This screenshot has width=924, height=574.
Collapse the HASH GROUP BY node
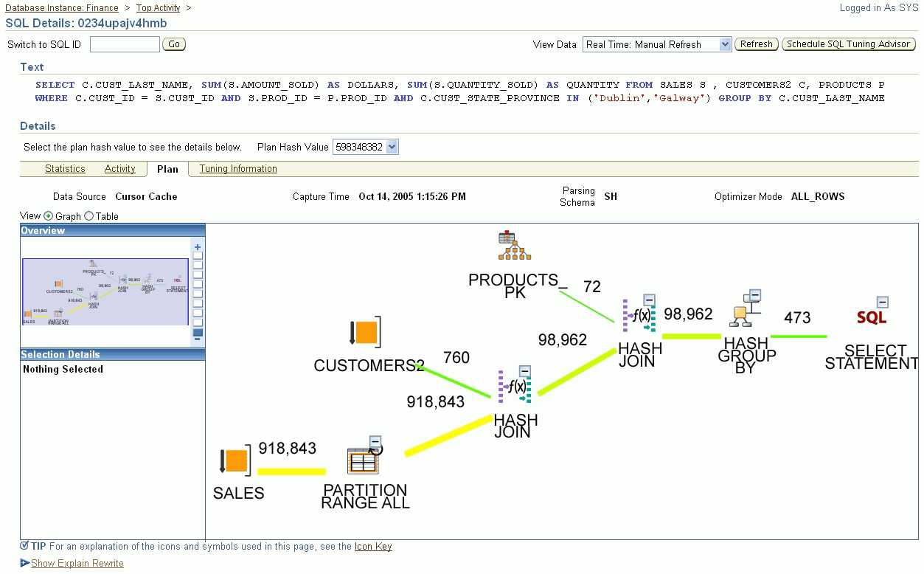754,294
